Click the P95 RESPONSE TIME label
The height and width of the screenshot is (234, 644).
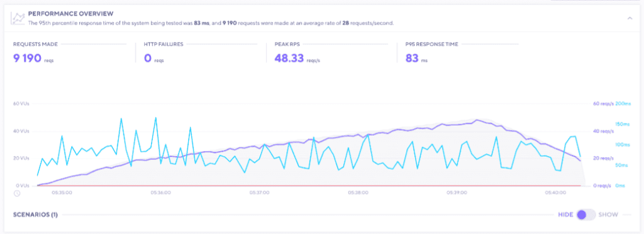[x=431, y=44]
